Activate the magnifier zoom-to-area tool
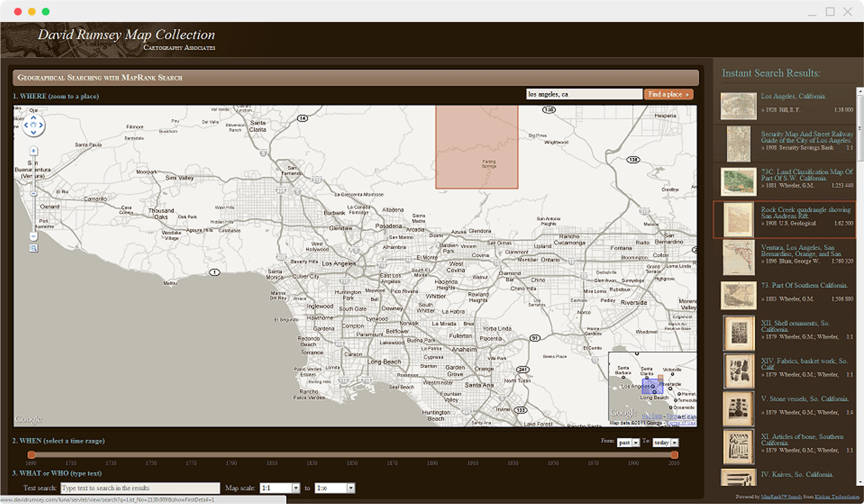This screenshot has height=504, width=864. [x=33, y=249]
